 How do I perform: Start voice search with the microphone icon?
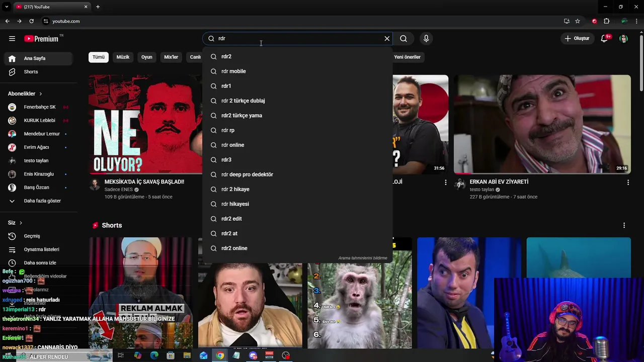[x=426, y=39]
